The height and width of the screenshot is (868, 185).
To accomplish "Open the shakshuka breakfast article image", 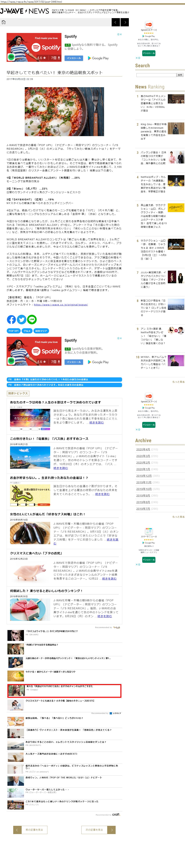I will (64, 112).
